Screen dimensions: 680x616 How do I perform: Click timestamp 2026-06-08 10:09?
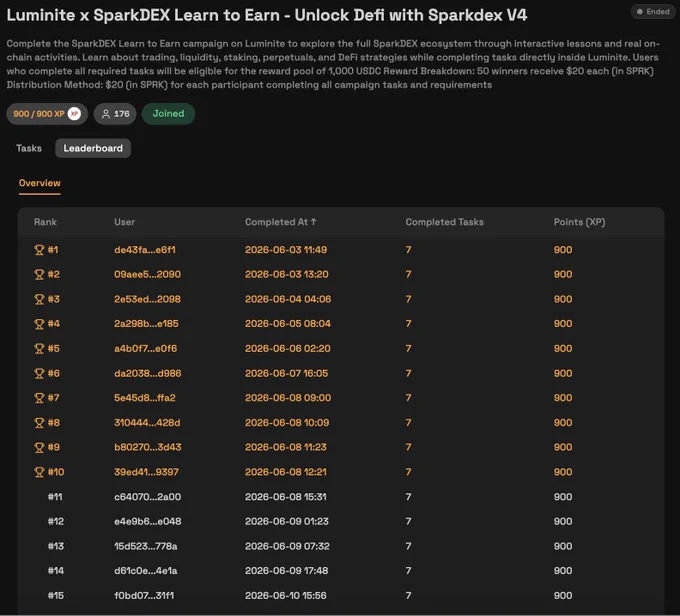tap(287, 423)
